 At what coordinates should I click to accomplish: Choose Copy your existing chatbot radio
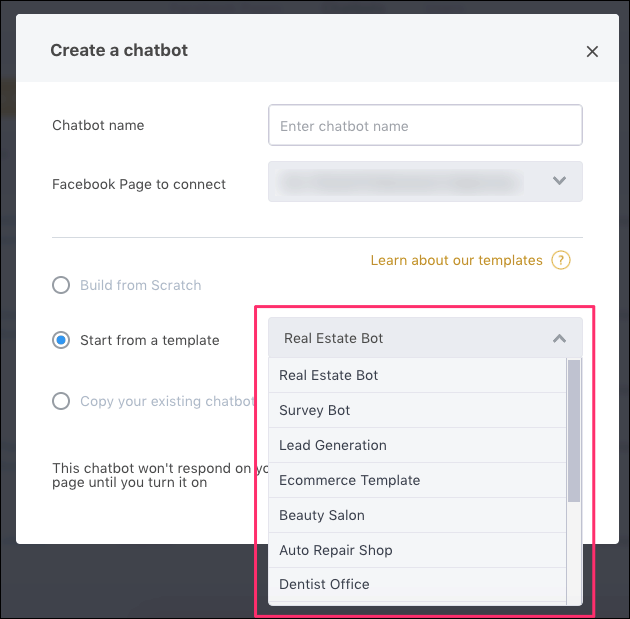pyautogui.click(x=61, y=401)
